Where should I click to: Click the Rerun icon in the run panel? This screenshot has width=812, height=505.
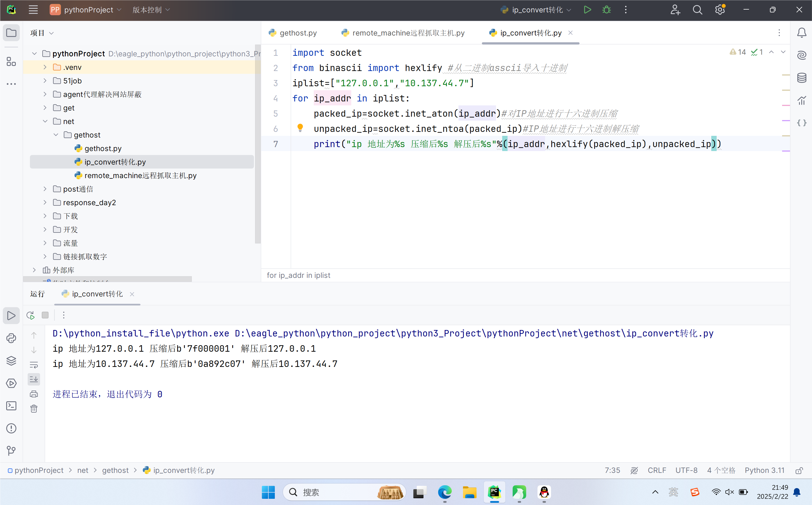[30, 315]
